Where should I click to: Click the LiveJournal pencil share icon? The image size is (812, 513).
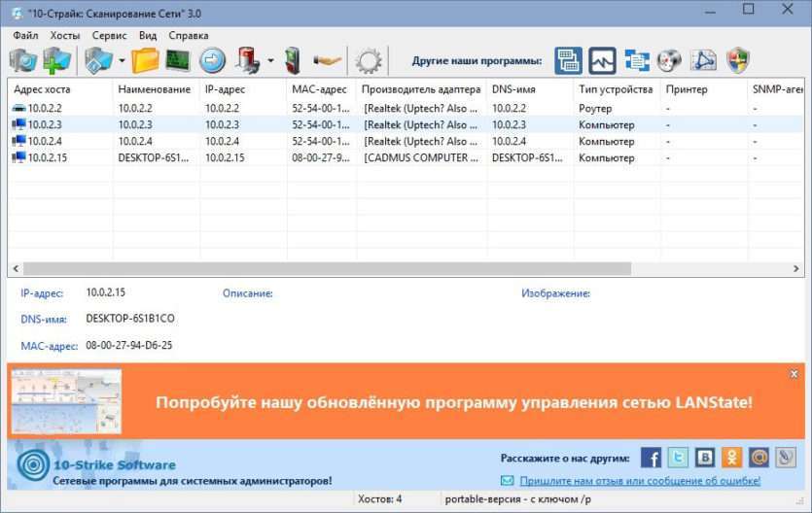786,458
